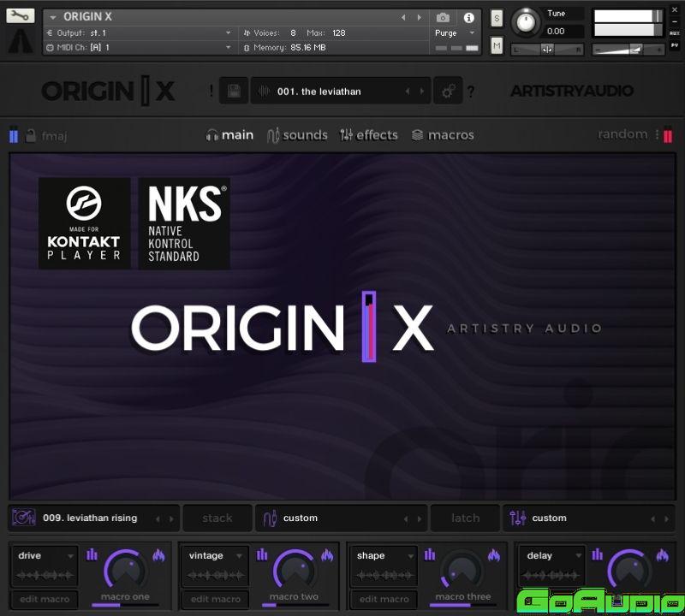The height and width of the screenshot is (616, 685).
Task: Click edit macro under drive
Action: point(45,599)
